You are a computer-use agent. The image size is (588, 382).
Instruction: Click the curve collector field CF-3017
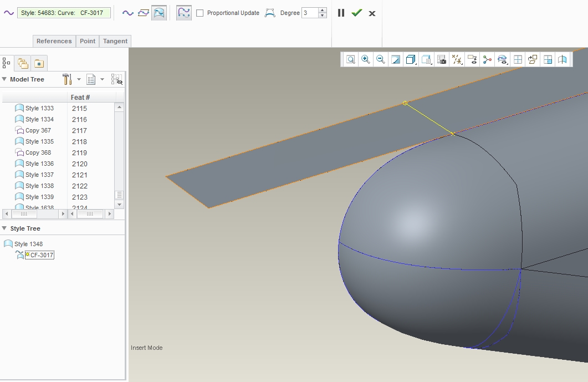point(64,13)
